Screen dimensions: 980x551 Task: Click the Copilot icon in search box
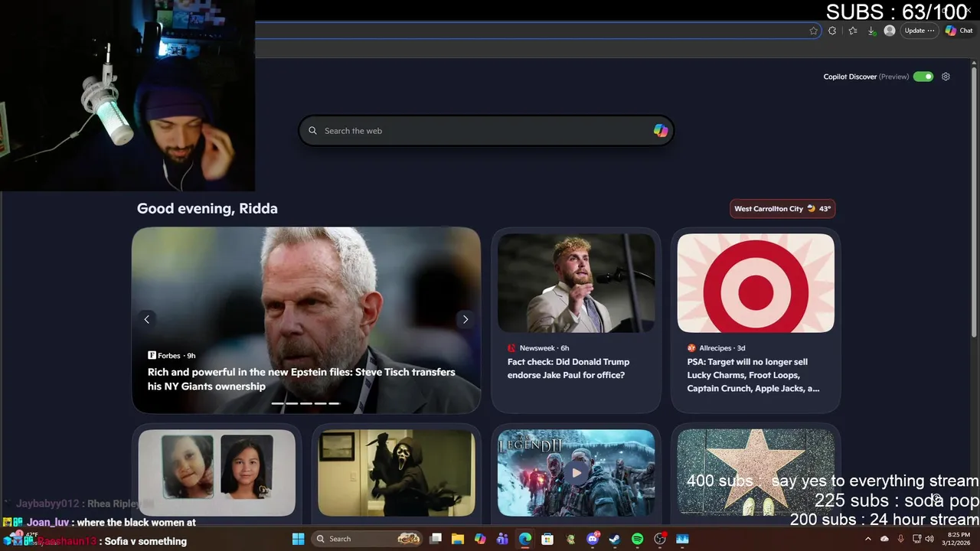click(x=660, y=131)
